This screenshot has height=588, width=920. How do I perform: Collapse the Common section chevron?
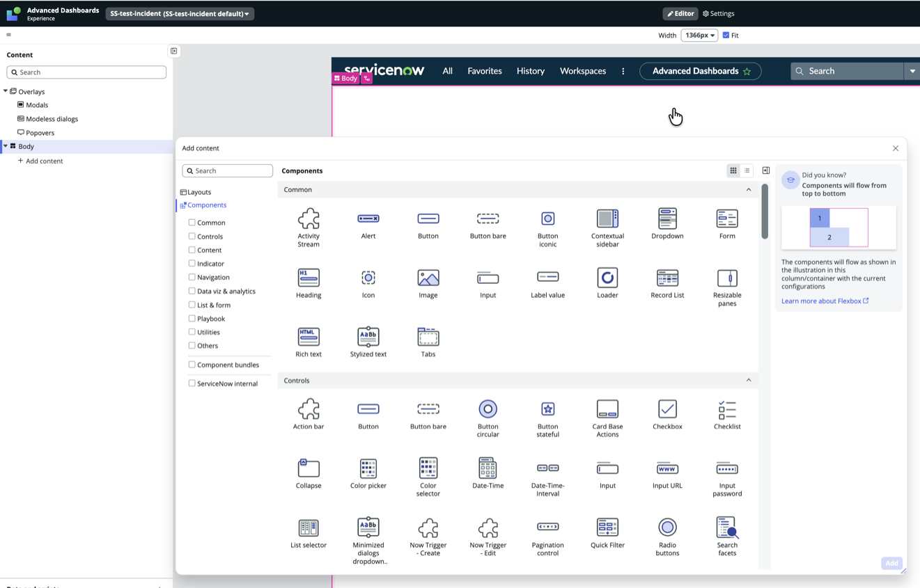(x=749, y=189)
